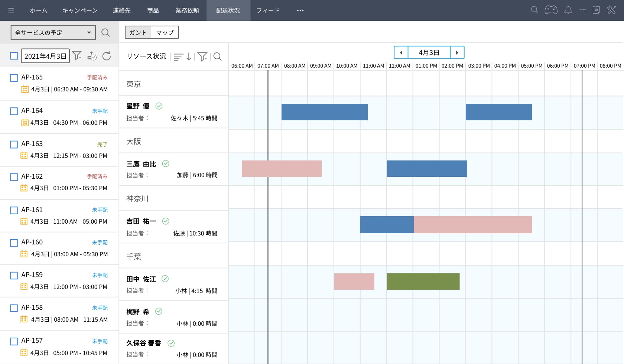Open the resource filter funnel dropdown
Screen dimensions: 624x364
click(x=202, y=56)
